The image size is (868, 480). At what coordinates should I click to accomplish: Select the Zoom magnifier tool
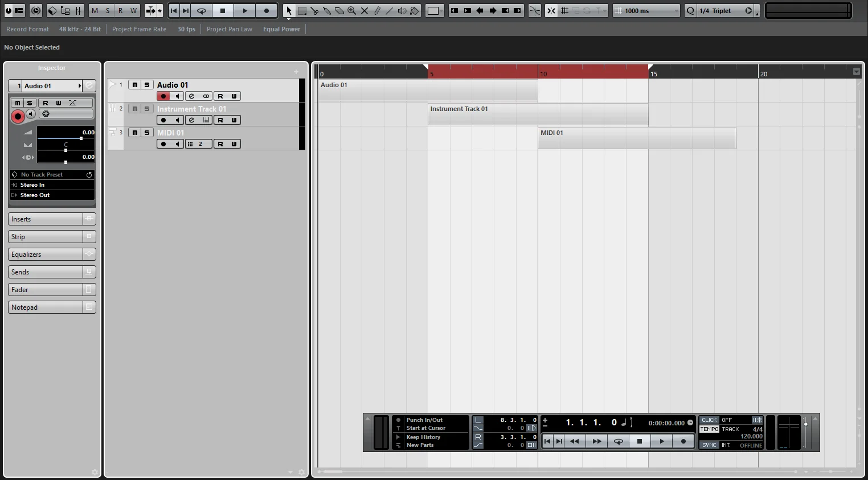[x=352, y=11]
